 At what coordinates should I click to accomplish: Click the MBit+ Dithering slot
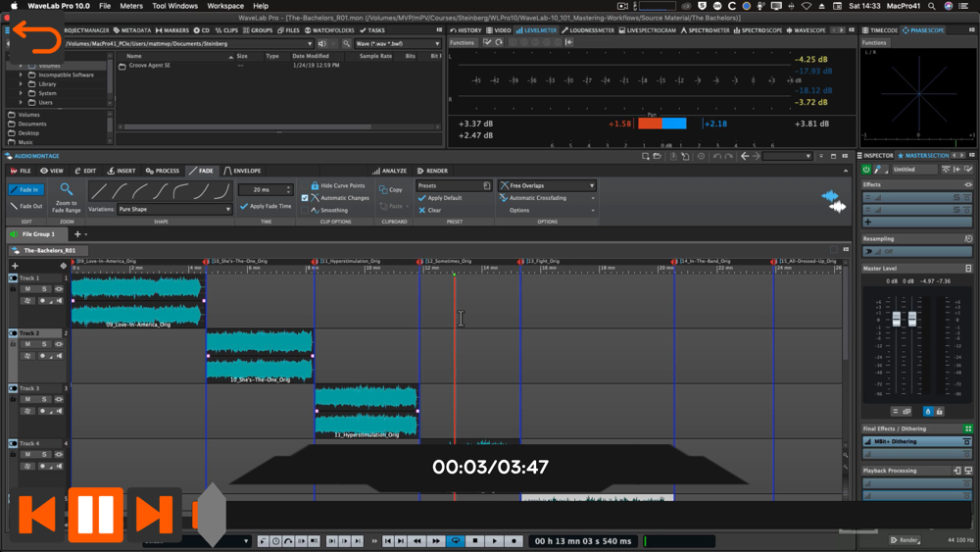pyautogui.click(x=916, y=441)
